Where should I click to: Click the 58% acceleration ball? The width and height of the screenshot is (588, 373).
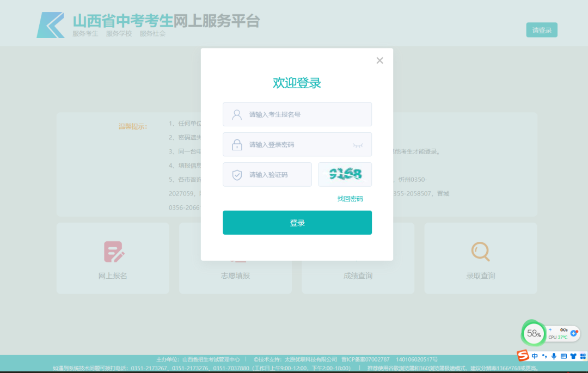click(534, 333)
